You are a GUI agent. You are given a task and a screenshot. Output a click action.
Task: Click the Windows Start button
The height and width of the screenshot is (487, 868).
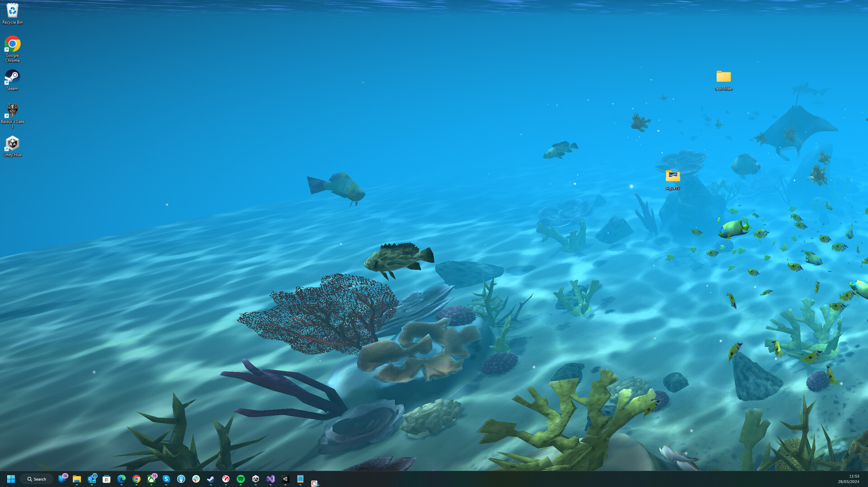tap(10, 479)
